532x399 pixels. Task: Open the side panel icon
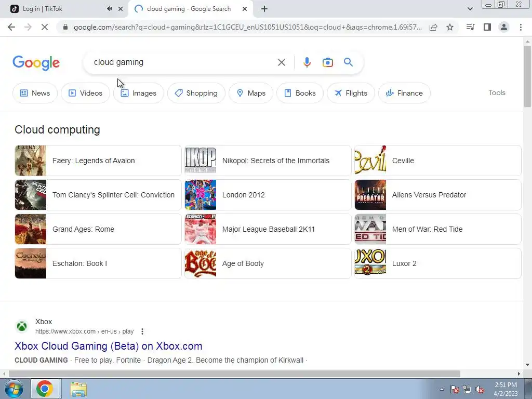point(487,27)
